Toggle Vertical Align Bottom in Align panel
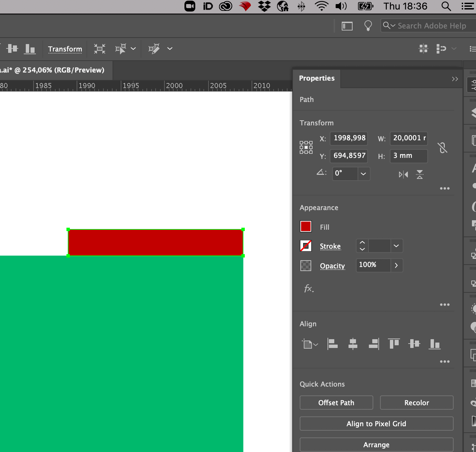476x452 pixels. tap(435, 344)
